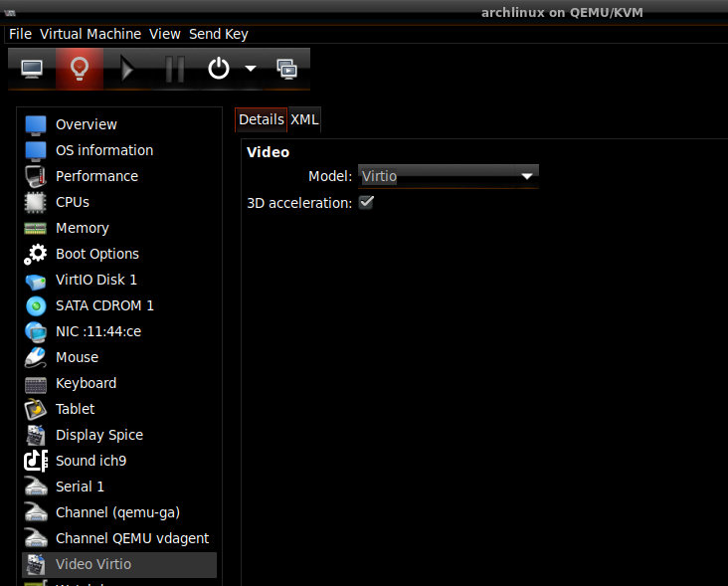Open the View menu

coord(165,34)
